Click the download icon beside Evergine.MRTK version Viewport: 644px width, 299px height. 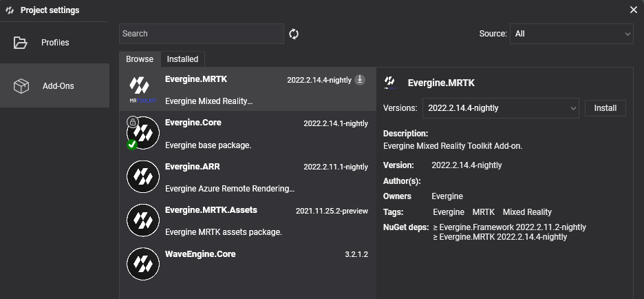coord(360,80)
